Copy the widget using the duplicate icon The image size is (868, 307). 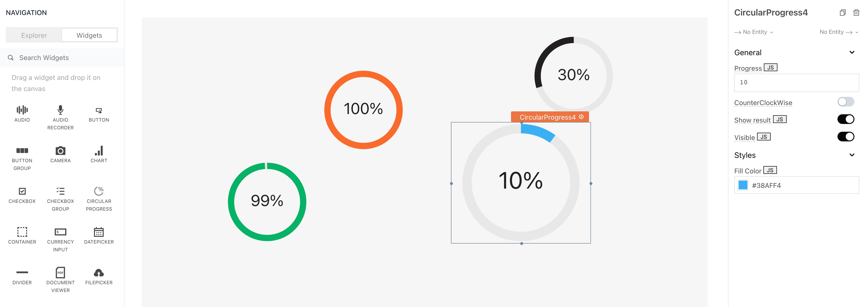842,13
